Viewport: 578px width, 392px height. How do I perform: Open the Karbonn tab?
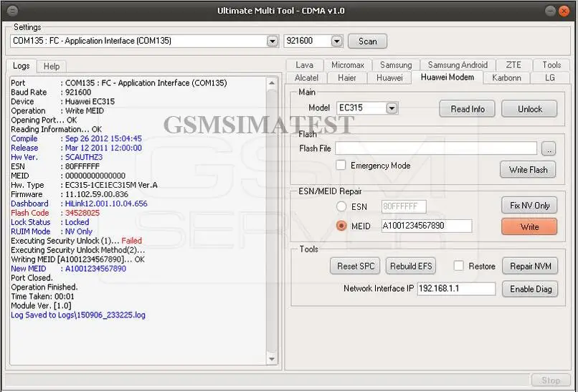pyautogui.click(x=506, y=77)
